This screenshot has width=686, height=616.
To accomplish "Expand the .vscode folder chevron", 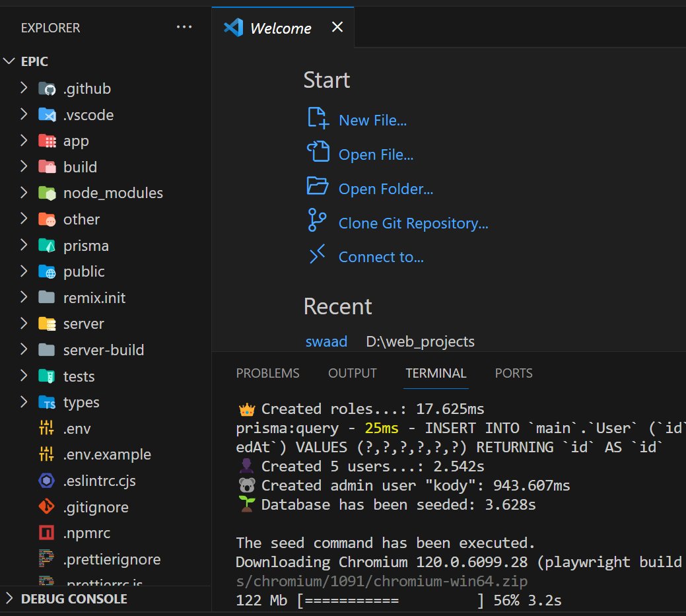I will (x=24, y=114).
